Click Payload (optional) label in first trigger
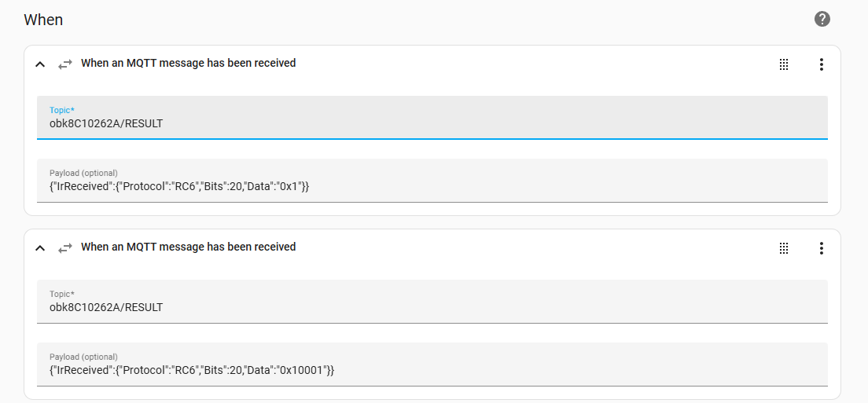 tap(83, 173)
